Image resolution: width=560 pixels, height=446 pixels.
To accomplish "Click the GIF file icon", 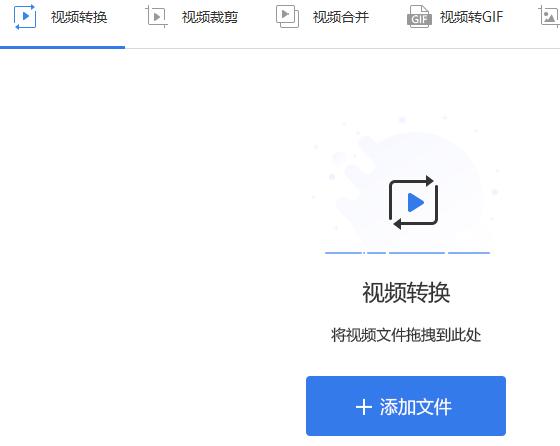I will coord(419,16).
